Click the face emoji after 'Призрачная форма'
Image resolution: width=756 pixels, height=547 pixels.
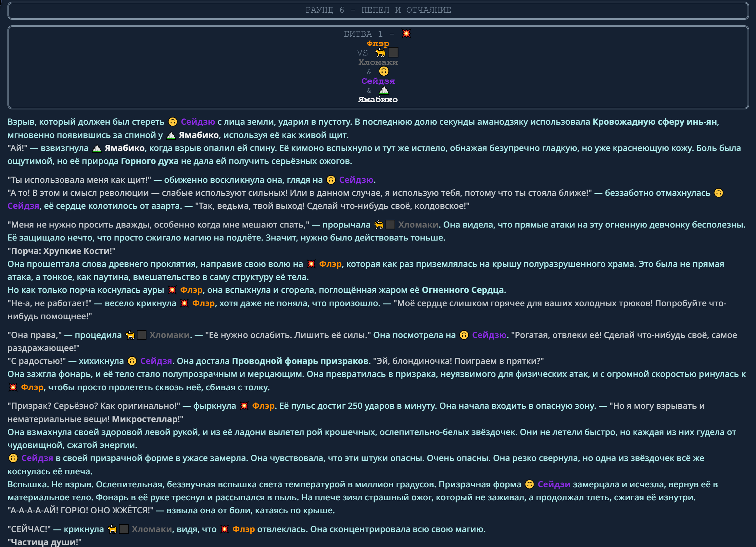tap(529, 484)
